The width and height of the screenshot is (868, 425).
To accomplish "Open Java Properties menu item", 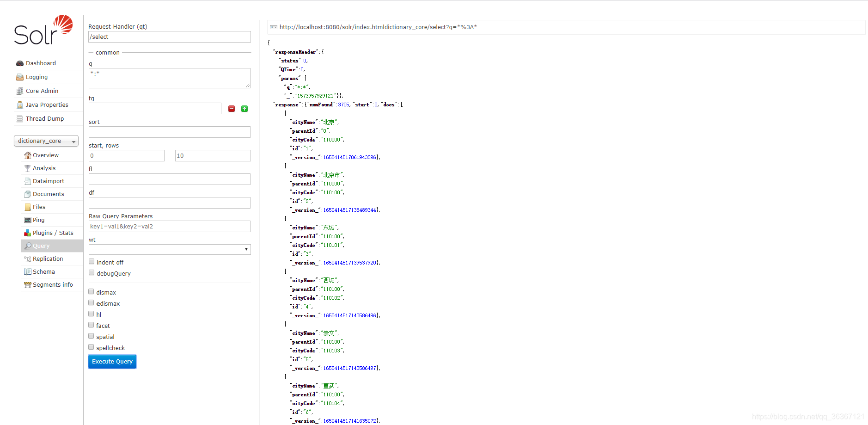I will coord(47,105).
